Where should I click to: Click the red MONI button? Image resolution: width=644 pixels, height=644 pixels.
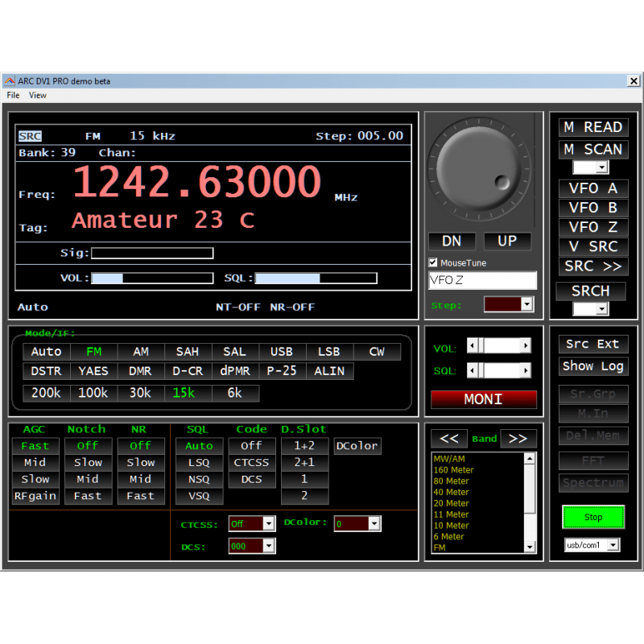pyautogui.click(x=484, y=399)
